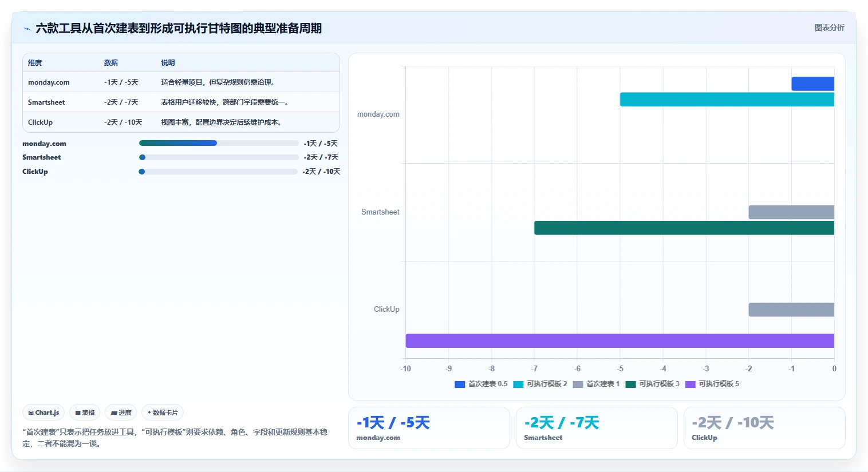
Task: Click the -5 x-axis tick label
Action: click(620, 369)
